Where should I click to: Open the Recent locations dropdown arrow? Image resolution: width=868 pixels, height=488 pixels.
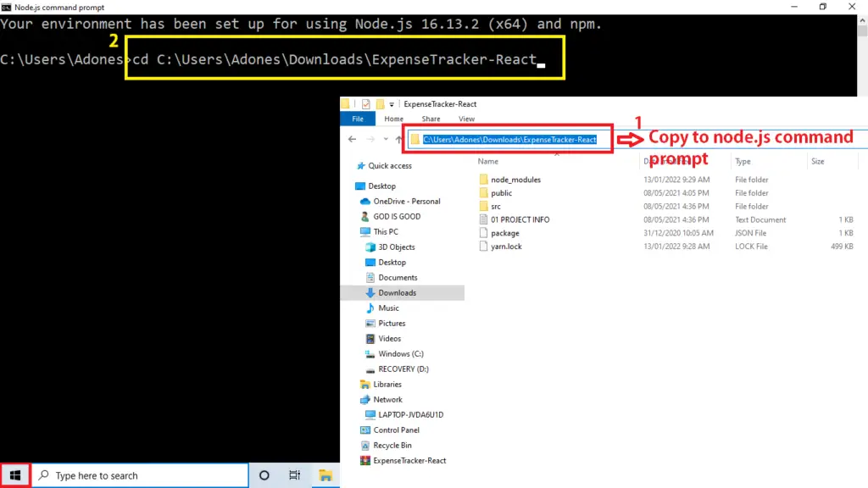(x=385, y=139)
